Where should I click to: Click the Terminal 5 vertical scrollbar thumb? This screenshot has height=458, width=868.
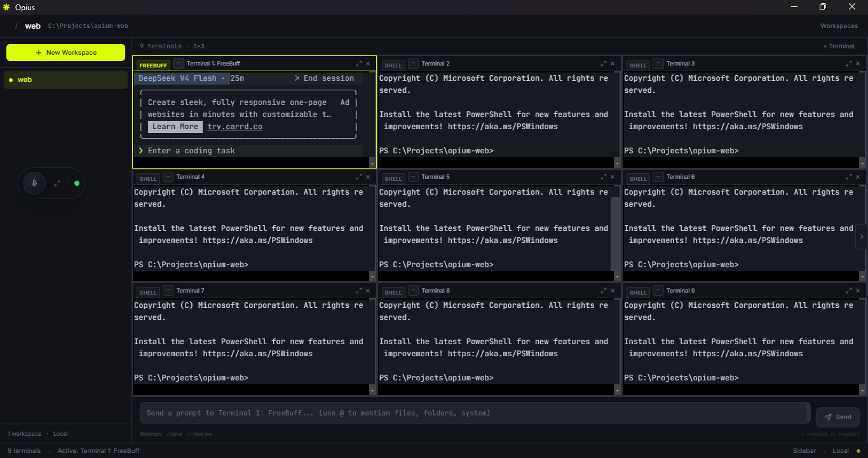tap(614, 233)
